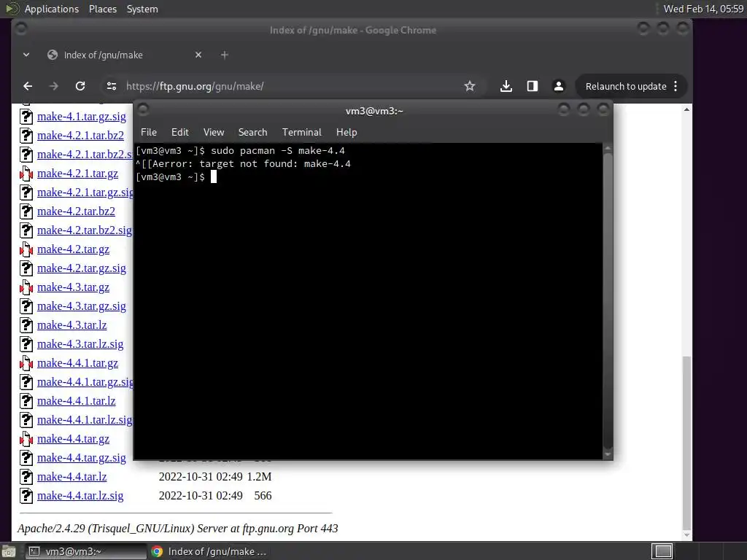Click the unknown-file icon beside make-4.4.tar.lz

[x=26, y=477]
